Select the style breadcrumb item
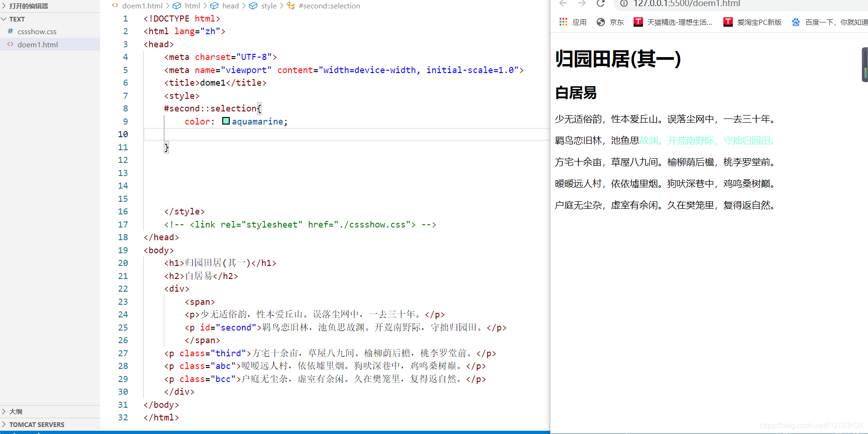The image size is (868, 434). point(268,6)
